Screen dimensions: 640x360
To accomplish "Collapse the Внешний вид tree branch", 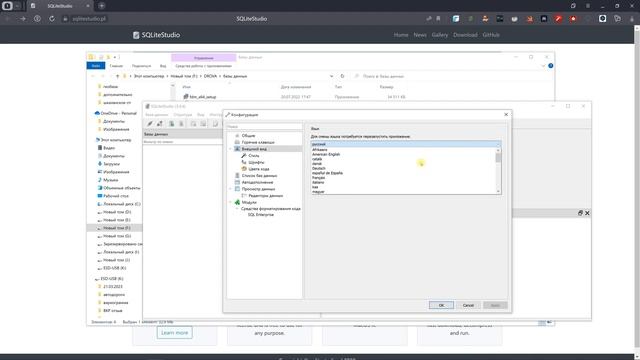I will click(x=231, y=149).
